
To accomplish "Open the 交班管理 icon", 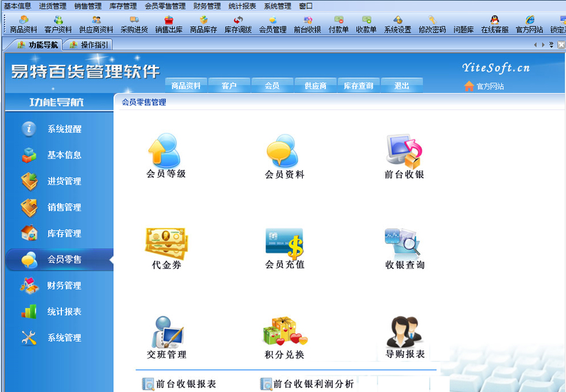I will click(x=167, y=333).
